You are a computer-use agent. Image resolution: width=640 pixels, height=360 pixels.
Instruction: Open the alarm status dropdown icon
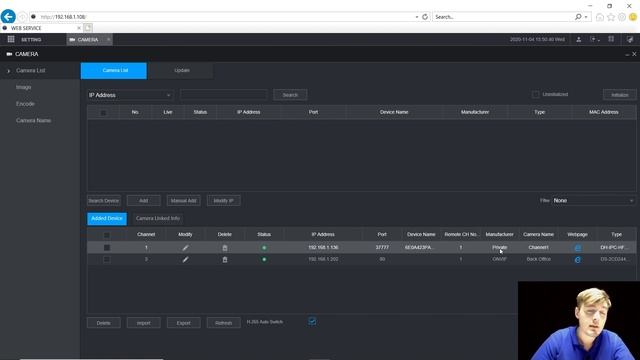coord(595,39)
